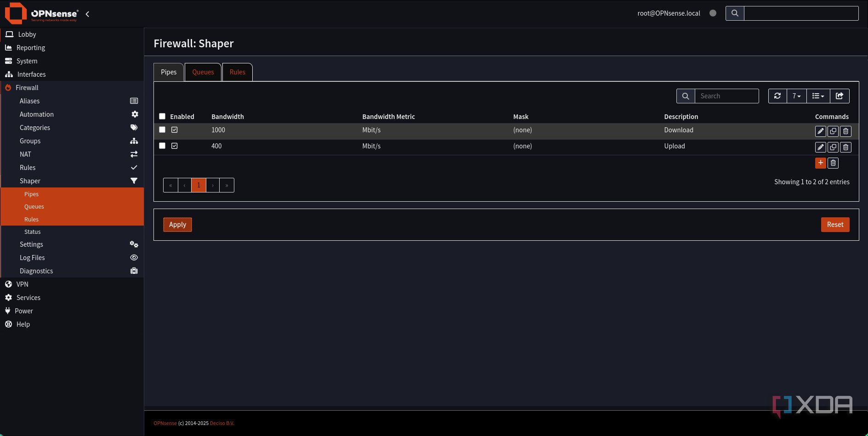Image resolution: width=868 pixels, height=436 pixels.
Task: Sort by the Bandwidth Metric column header
Action: pos(388,117)
